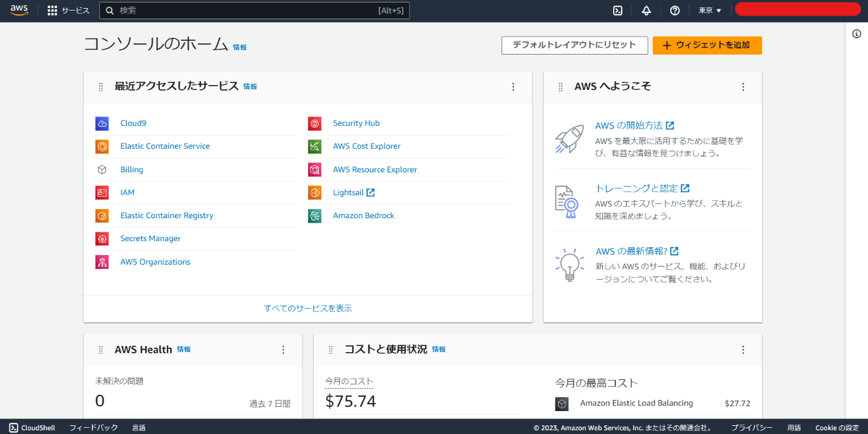Open the AWS Cost Explorer link
Screen dimensions: 868x434
point(366,146)
